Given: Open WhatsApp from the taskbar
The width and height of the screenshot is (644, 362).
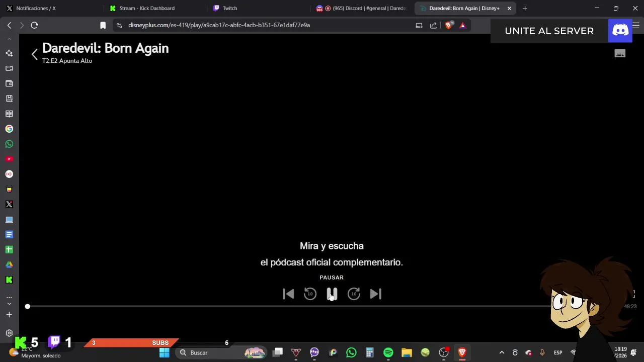Looking at the screenshot, I should tap(351, 352).
